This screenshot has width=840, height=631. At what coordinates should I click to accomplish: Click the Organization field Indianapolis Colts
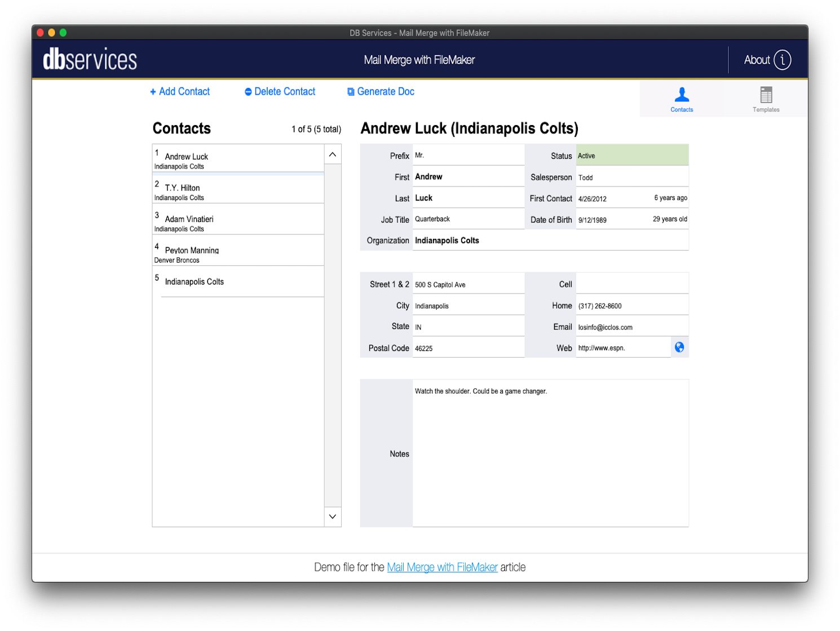[x=551, y=241]
